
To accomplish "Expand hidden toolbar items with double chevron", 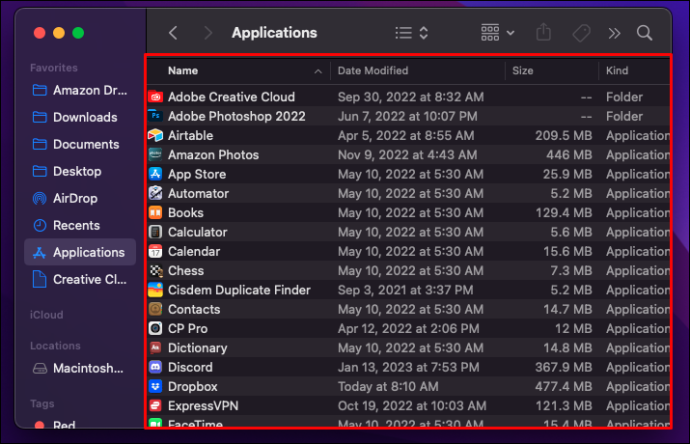I will [614, 33].
